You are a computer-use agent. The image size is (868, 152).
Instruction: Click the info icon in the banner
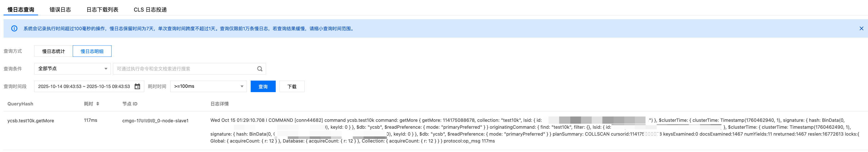(x=14, y=29)
